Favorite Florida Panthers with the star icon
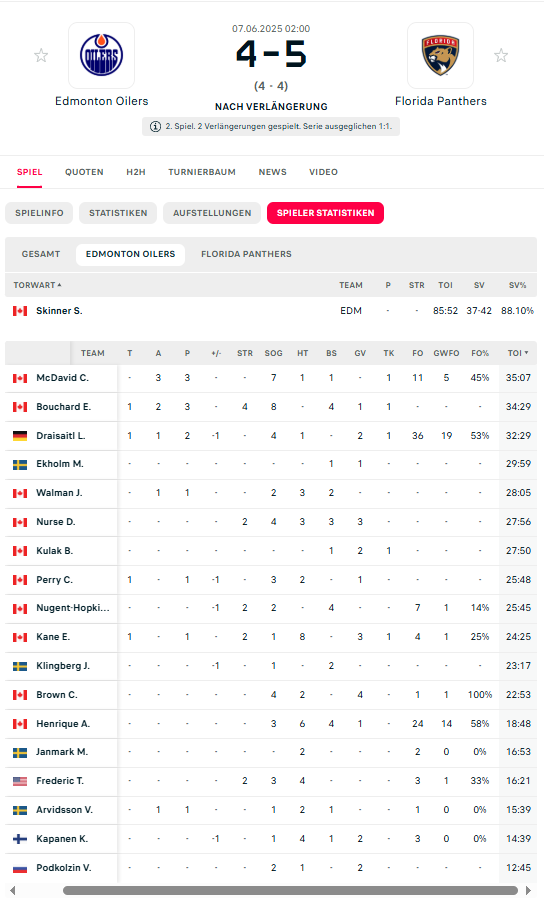 (x=500, y=56)
